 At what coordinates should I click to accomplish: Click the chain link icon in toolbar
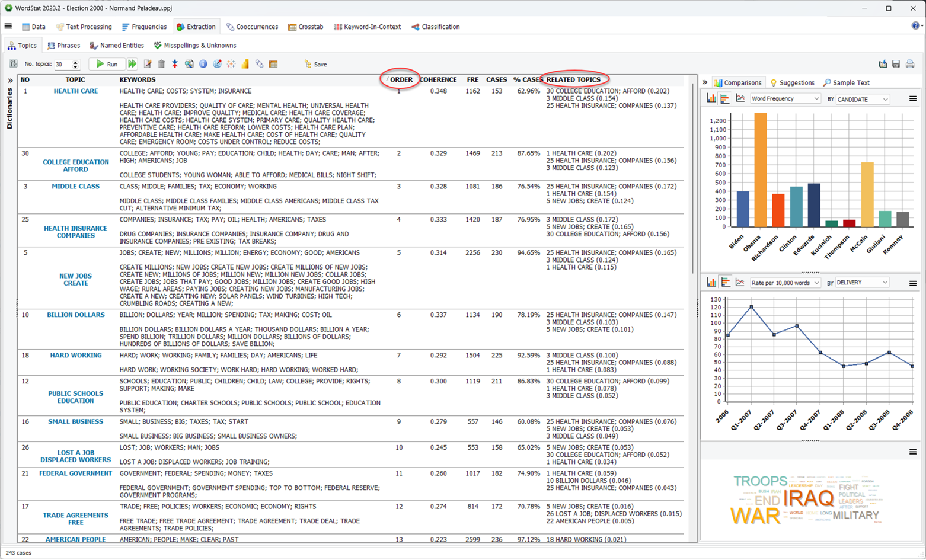[260, 64]
